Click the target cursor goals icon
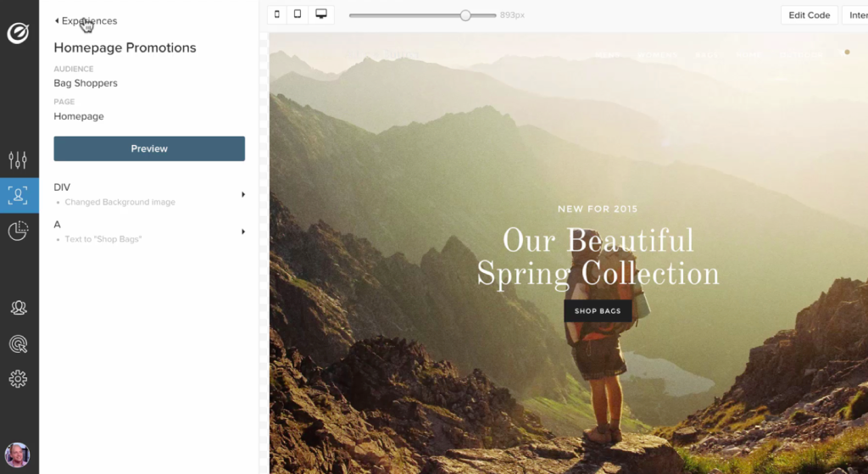This screenshot has width=868, height=474. [x=18, y=343]
